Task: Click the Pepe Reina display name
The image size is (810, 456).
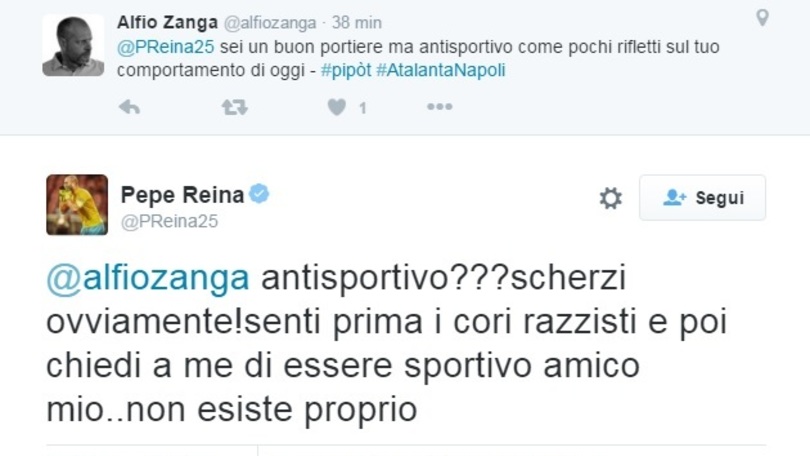Action: tap(181, 194)
